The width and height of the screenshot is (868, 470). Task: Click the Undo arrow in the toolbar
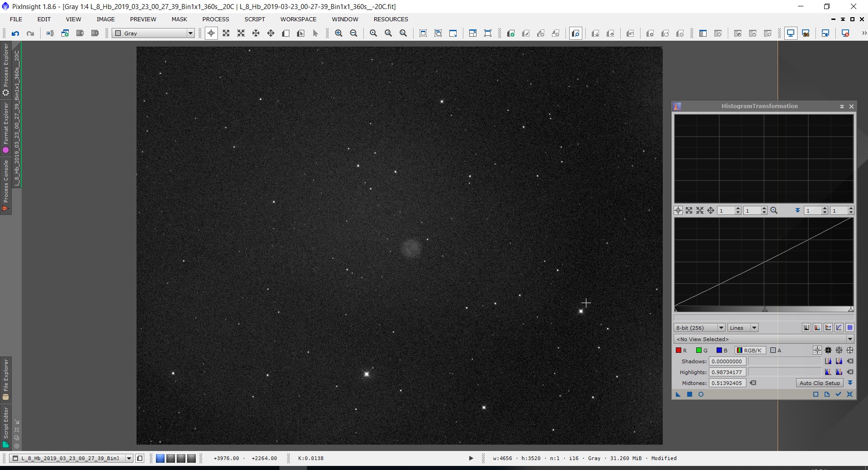(15, 33)
